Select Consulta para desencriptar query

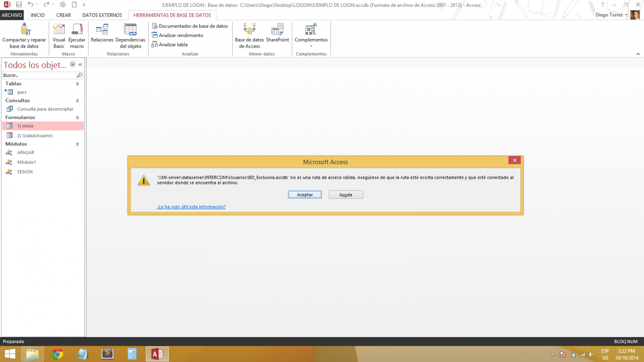(x=43, y=109)
